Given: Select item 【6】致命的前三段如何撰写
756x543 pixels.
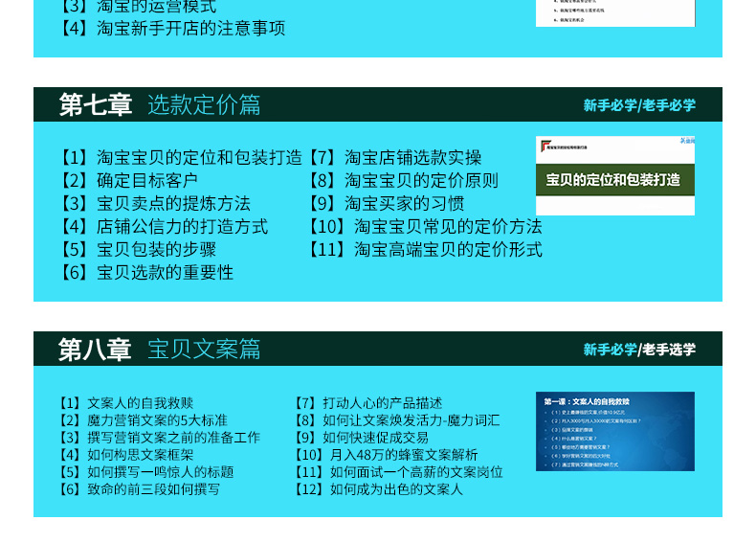Looking at the screenshot, I should [x=140, y=489].
